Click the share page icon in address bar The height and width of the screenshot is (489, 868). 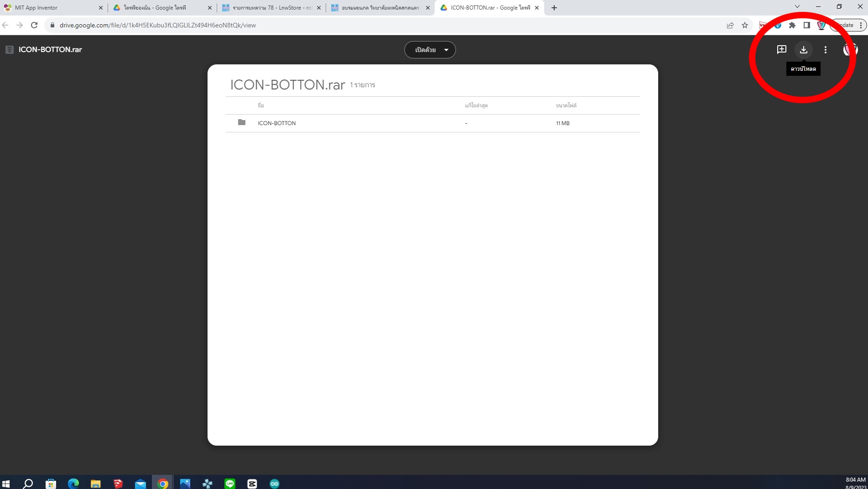(730, 25)
